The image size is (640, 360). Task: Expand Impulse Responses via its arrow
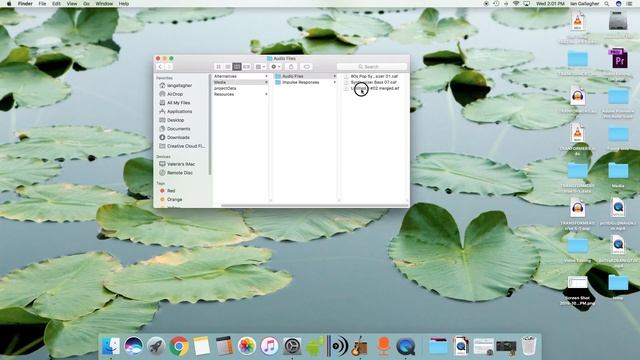pyautogui.click(x=335, y=82)
